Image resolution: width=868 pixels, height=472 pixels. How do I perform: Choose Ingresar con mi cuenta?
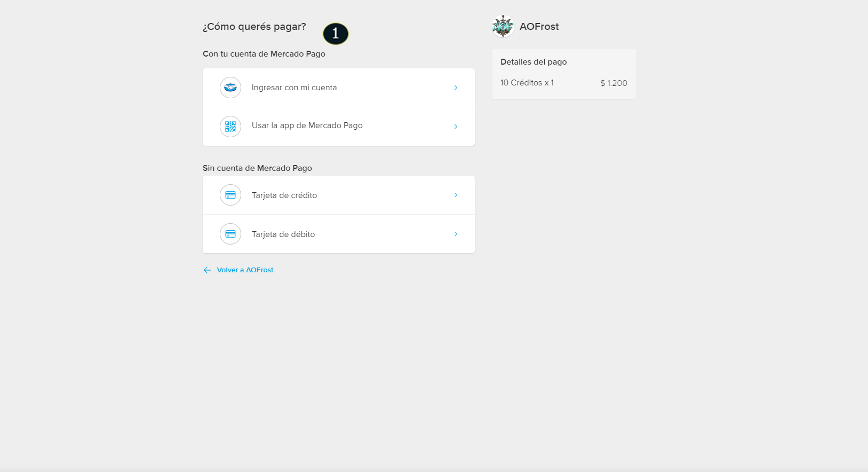339,88
